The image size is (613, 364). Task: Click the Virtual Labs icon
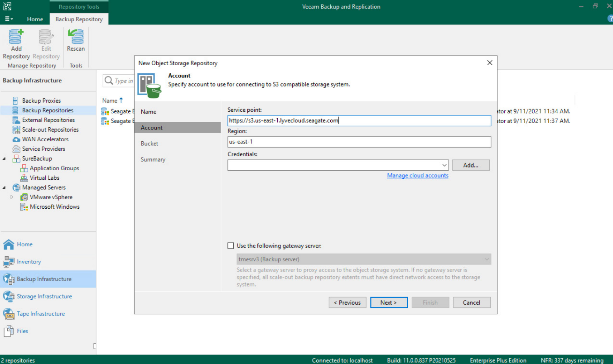(24, 178)
